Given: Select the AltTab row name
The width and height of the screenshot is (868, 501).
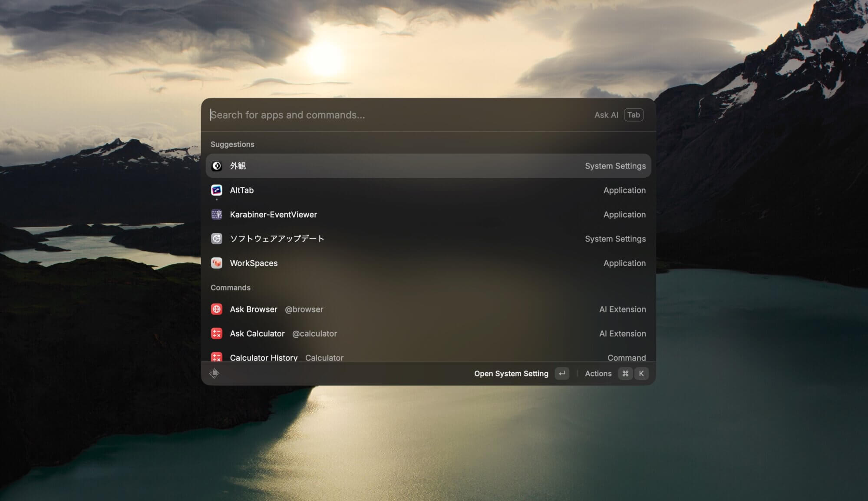Looking at the screenshot, I should 241,190.
